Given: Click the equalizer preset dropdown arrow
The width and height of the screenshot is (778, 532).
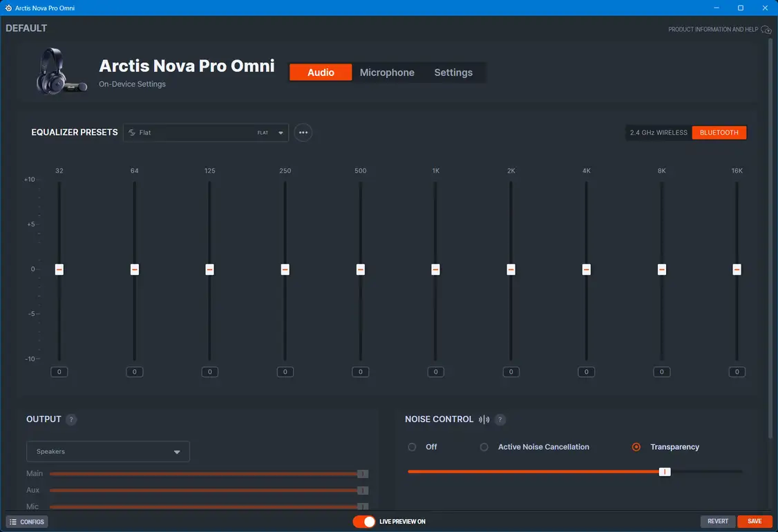Looking at the screenshot, I should click(281, 133).
